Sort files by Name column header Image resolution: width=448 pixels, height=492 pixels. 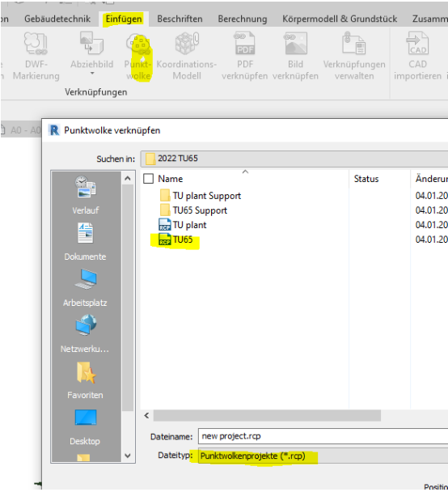[x=171, y=179]
